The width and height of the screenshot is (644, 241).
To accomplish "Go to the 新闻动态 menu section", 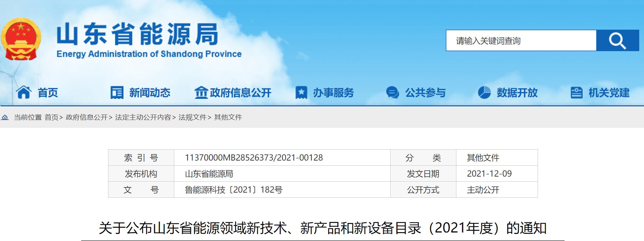I will click(x=150, y=92).
